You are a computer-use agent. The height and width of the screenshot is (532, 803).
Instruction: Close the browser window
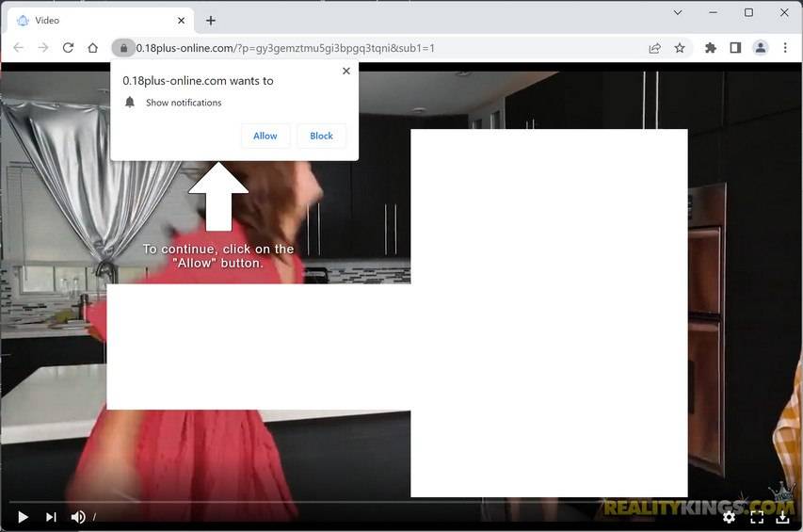point(784,12)
